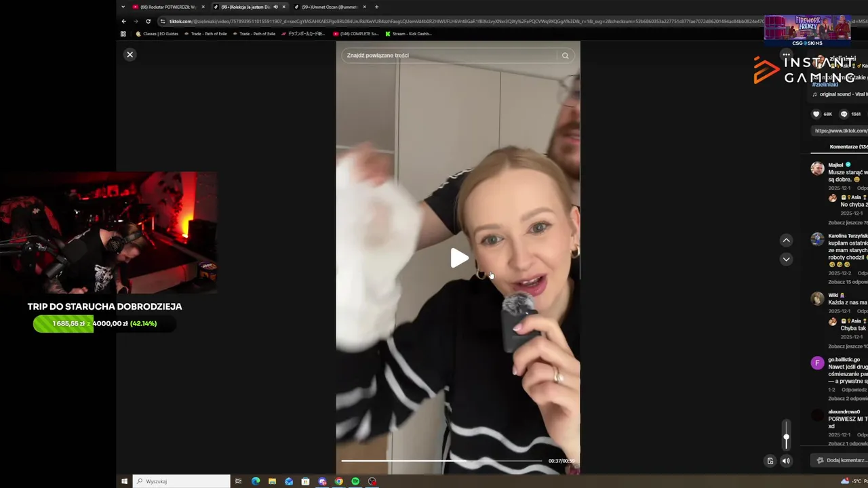Open Spotify from the taskbar
Screen dimensions: 868x488
[x=355, y=481]
